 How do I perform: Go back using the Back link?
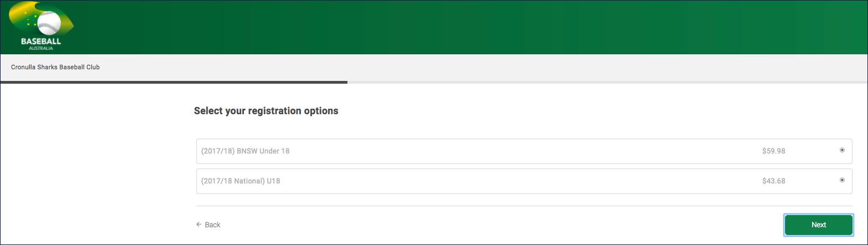click(x=208, y=224)
